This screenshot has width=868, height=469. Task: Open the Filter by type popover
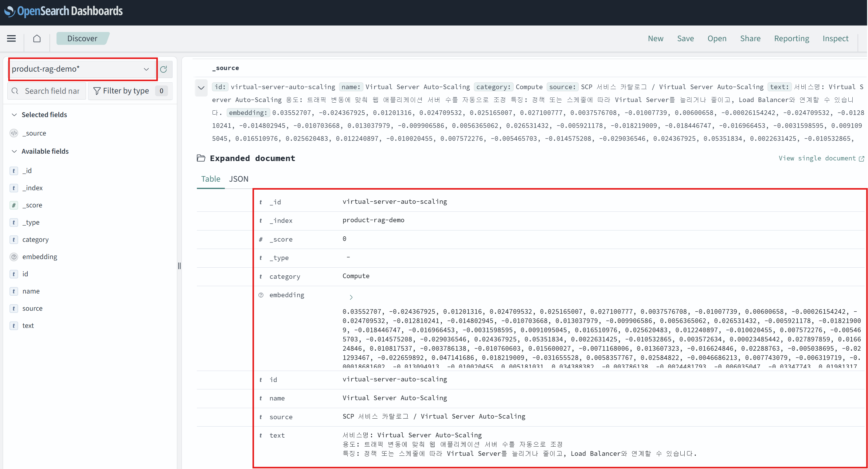(x=131, y=91)
